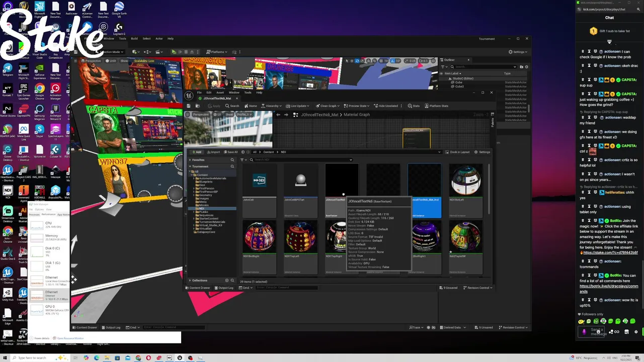Select Cube2 in the Outliner
The height and width of the screenshot is (362, 644).
[459, 86]
